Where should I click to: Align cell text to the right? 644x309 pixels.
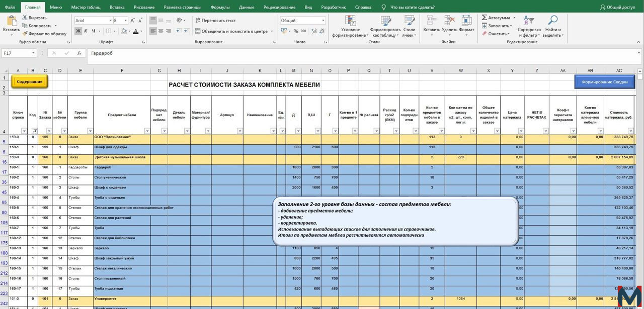pyautogui.click(x=169, y=31)
